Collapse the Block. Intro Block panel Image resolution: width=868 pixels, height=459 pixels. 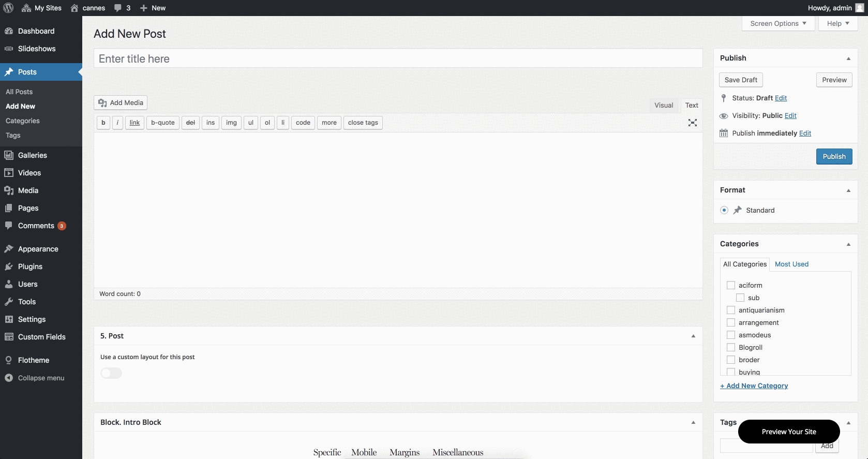[x=693, y=422]
